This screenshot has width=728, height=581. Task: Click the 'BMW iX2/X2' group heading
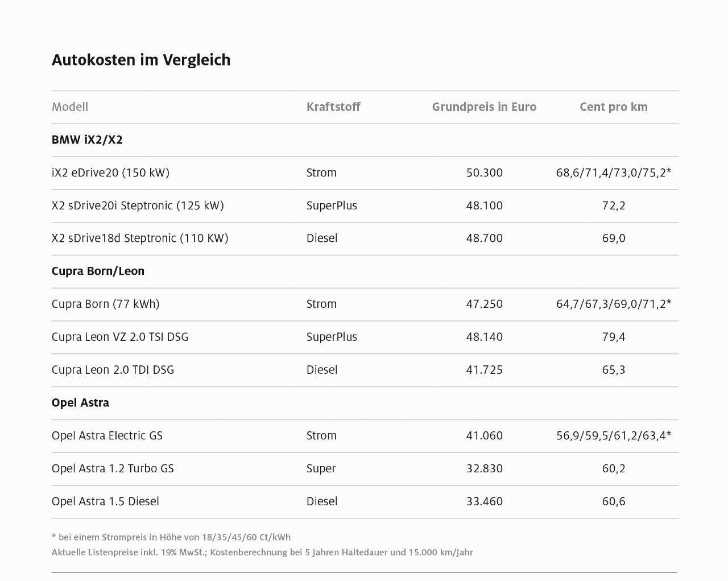[x=87, y=140]
